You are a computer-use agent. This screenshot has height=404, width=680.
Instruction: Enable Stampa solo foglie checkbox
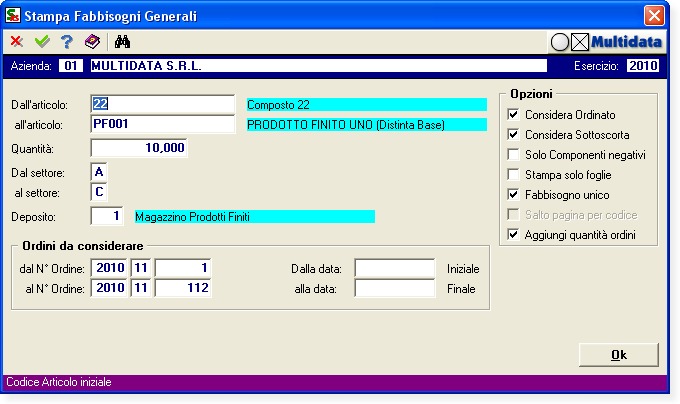point(513,175)
